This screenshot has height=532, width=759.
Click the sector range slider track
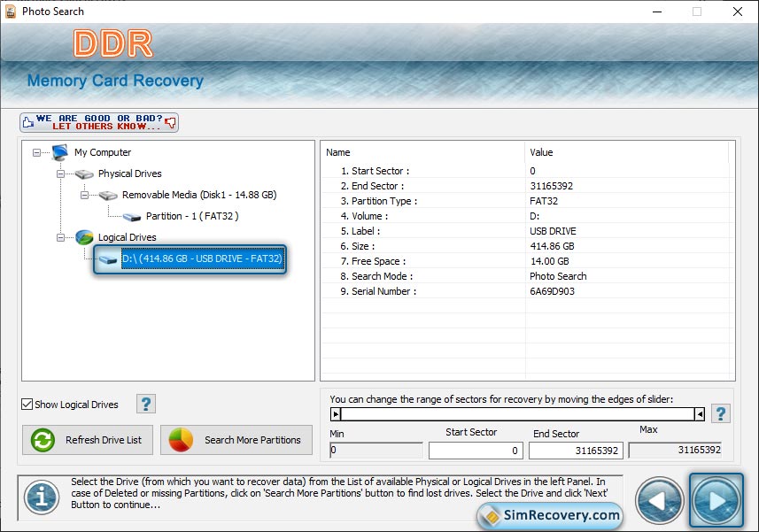517,414
